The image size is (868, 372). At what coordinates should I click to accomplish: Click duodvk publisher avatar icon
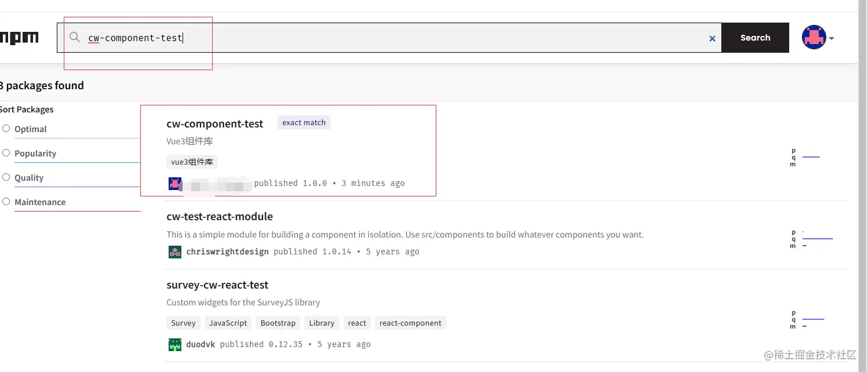click(174, 344)
